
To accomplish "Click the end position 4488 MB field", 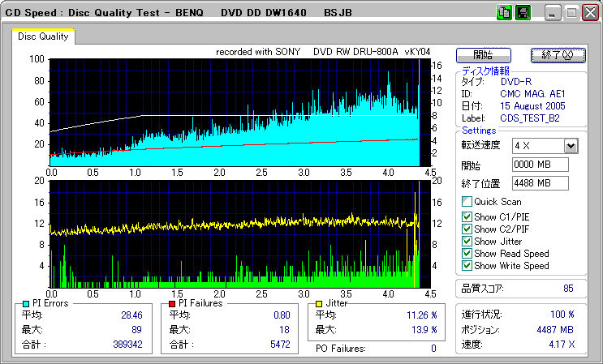I will coord(540,182).
